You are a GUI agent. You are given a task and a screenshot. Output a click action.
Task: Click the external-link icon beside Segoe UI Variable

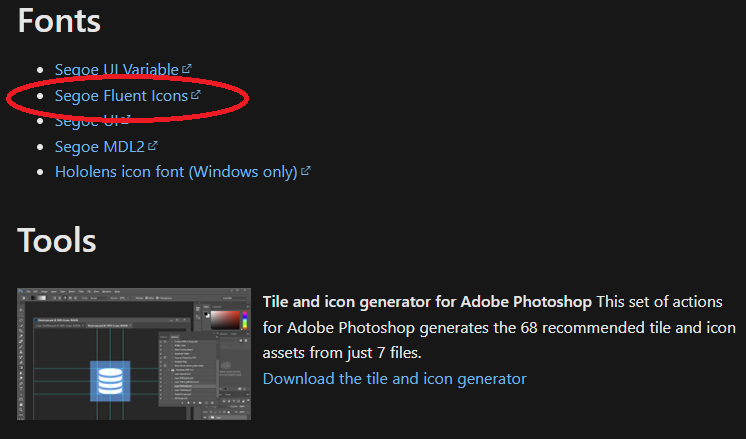187,69
